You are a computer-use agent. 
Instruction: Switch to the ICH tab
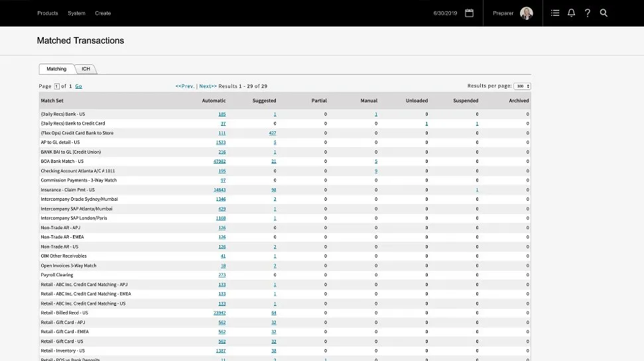(x=86, y=69)
